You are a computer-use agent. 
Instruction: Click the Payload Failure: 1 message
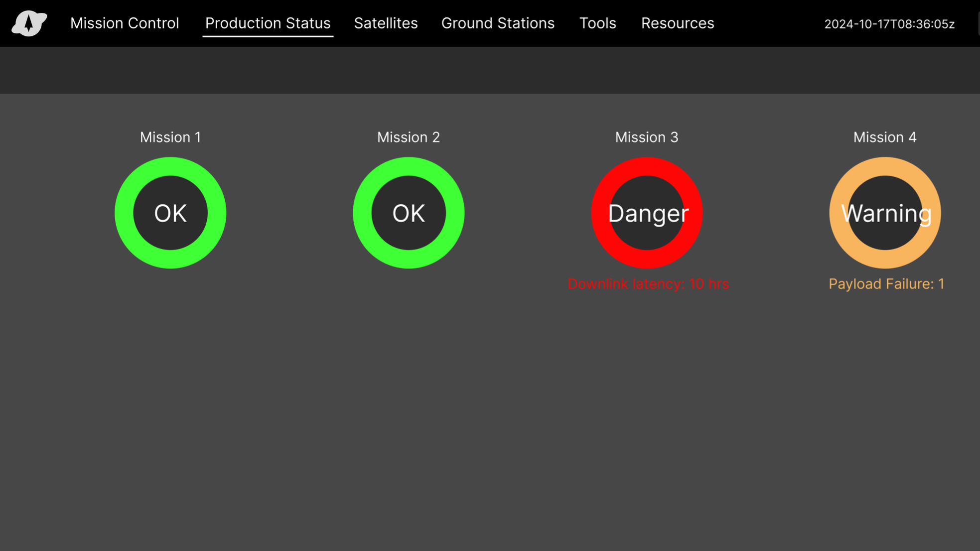pyautogui.click(x=886, y=284)
